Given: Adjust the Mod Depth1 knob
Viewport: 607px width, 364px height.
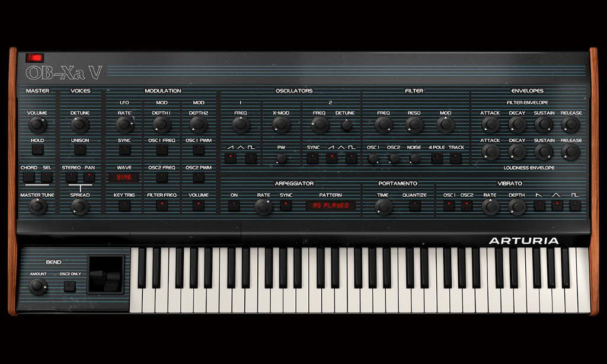Looking at the screenshot, I should (161, 124).
